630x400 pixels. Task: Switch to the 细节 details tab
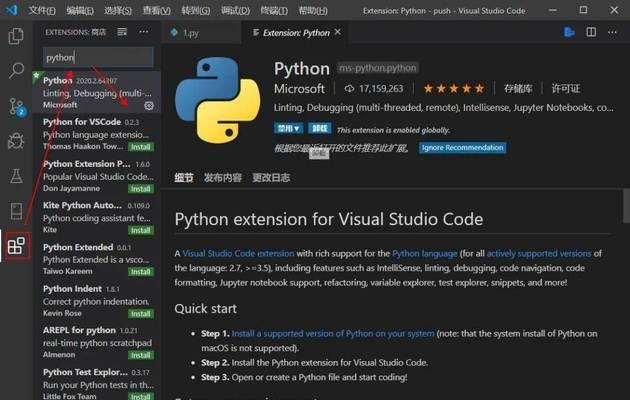tap(184, 178)
